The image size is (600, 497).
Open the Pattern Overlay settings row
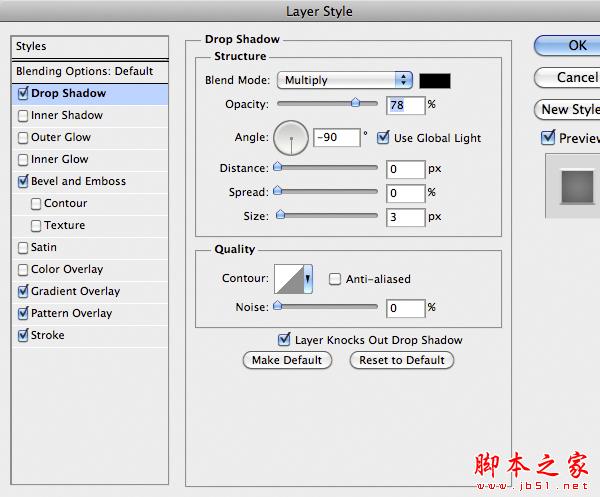click(x=90, y=313)
